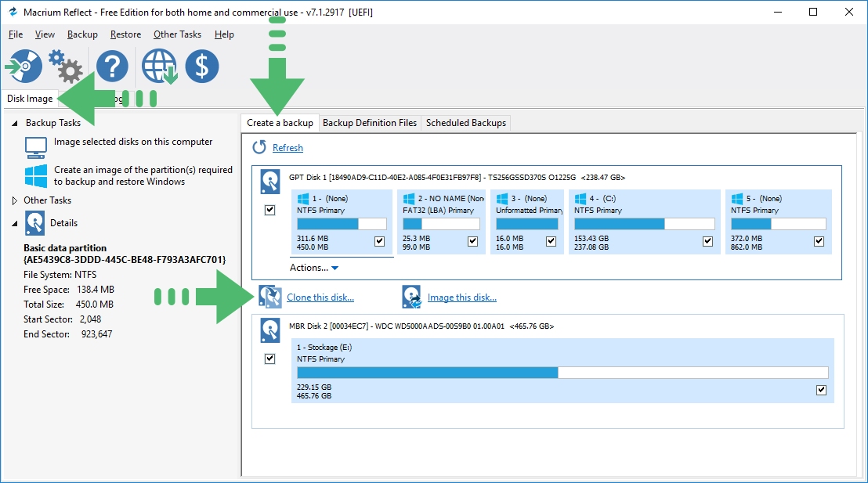
Task: Collapse the Backup Tasks section
Action: [15, 124]
